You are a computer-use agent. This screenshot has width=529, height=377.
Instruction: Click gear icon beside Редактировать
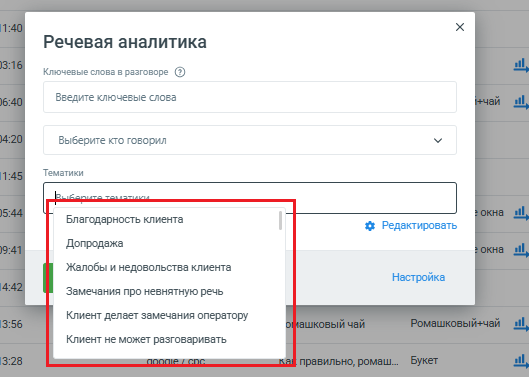point(370,226)
